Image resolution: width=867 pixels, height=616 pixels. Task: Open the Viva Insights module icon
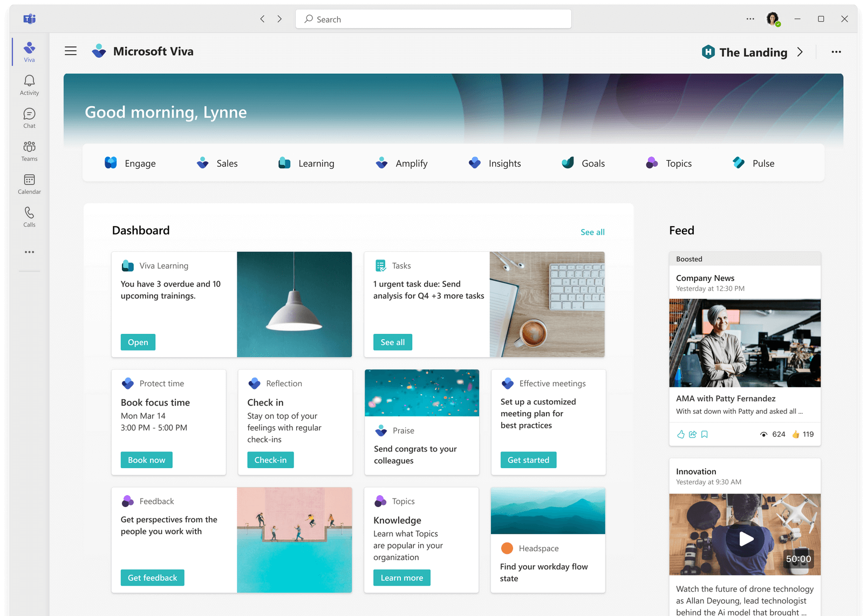tap(475, 162)
